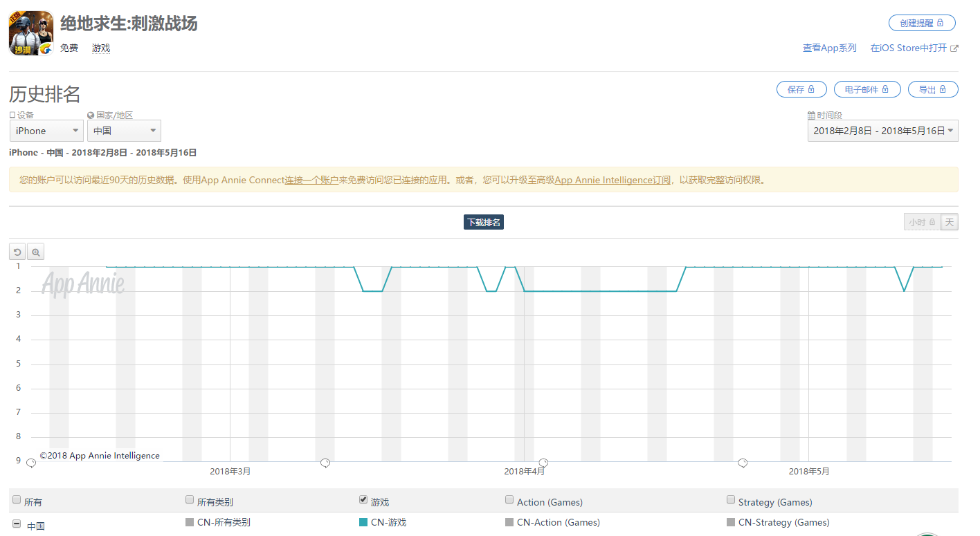Click the CN-Action (Games) gray swatch
This screenshot has width=980, height=536.
509,522
